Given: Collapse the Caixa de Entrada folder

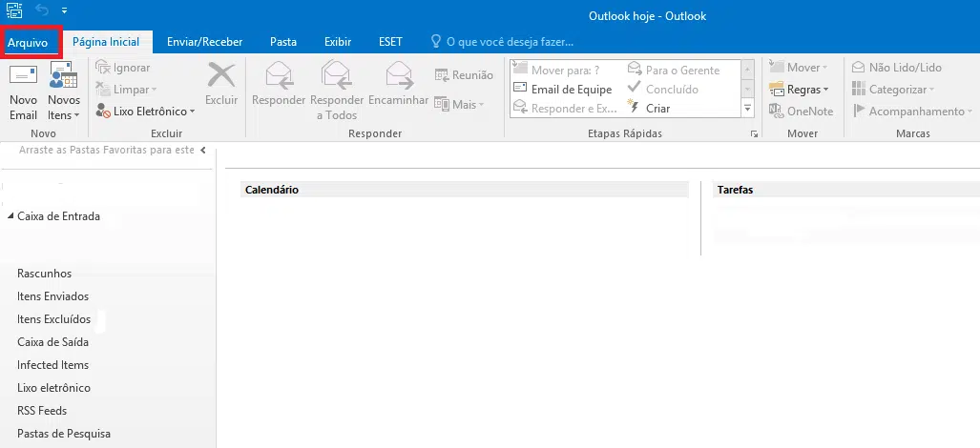Looking at the screenshot, I should [10, 216].
